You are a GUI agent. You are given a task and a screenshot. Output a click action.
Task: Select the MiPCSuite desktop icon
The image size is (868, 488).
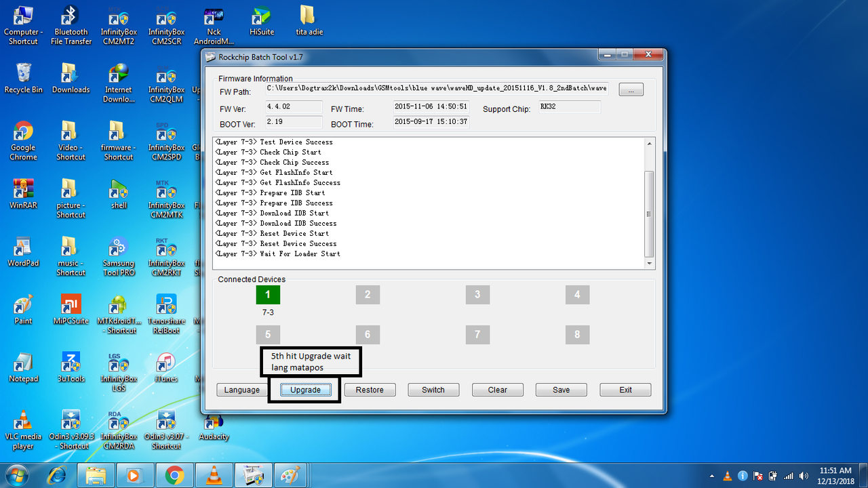(71, 309)
